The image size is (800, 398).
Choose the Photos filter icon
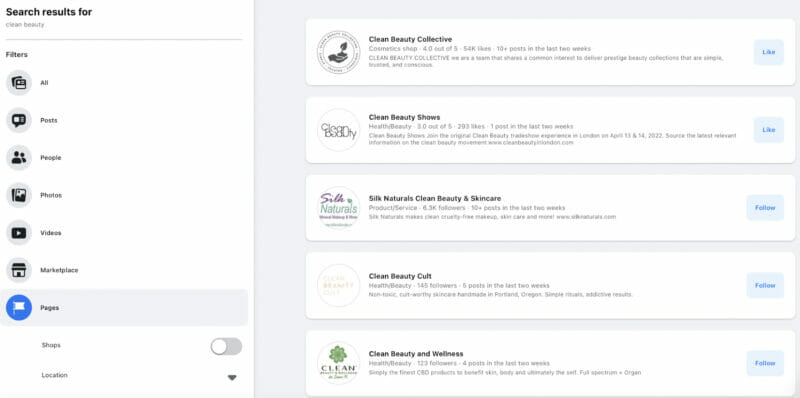19,195
